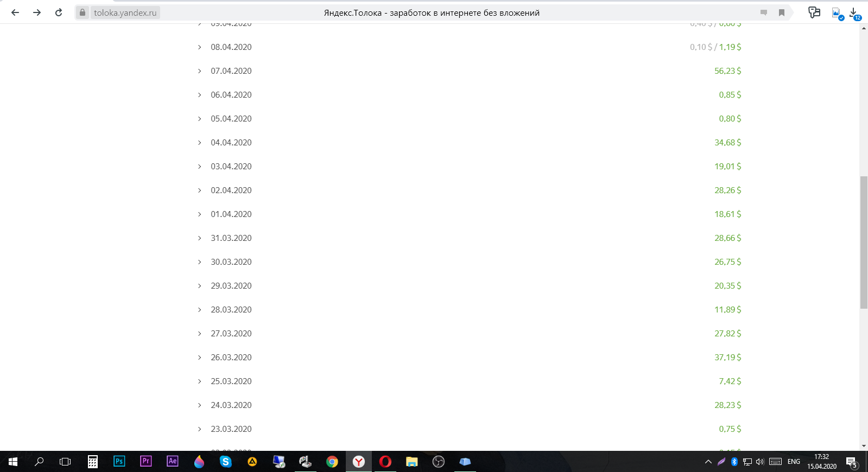868x472 pixels.
Task: Click the speech bubble icon in address bar
Action: 764,12
